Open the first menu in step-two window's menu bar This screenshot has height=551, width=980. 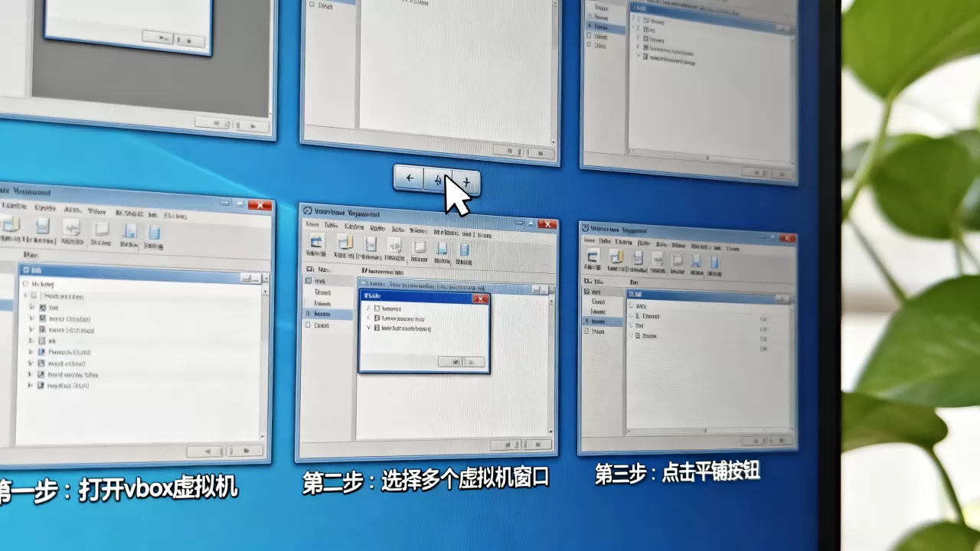(312, 225)
